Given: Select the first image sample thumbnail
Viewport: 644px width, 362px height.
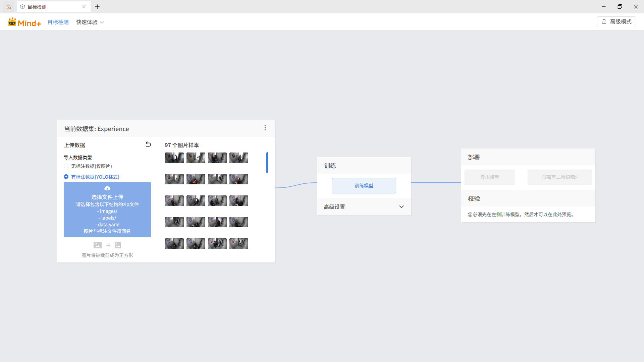Looking at the screenshot, I should coord(174,158).
